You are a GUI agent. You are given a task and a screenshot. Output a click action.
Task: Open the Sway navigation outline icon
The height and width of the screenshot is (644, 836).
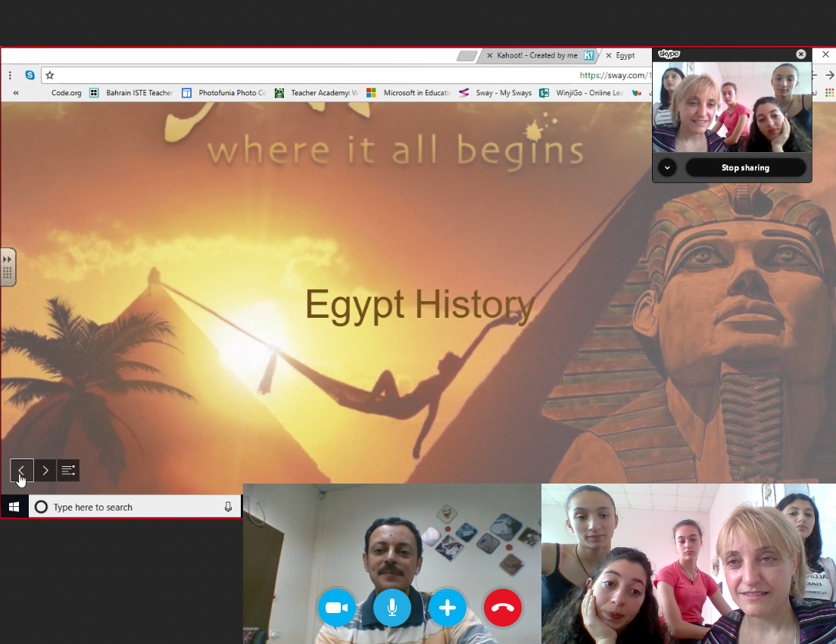pos(68,471)
